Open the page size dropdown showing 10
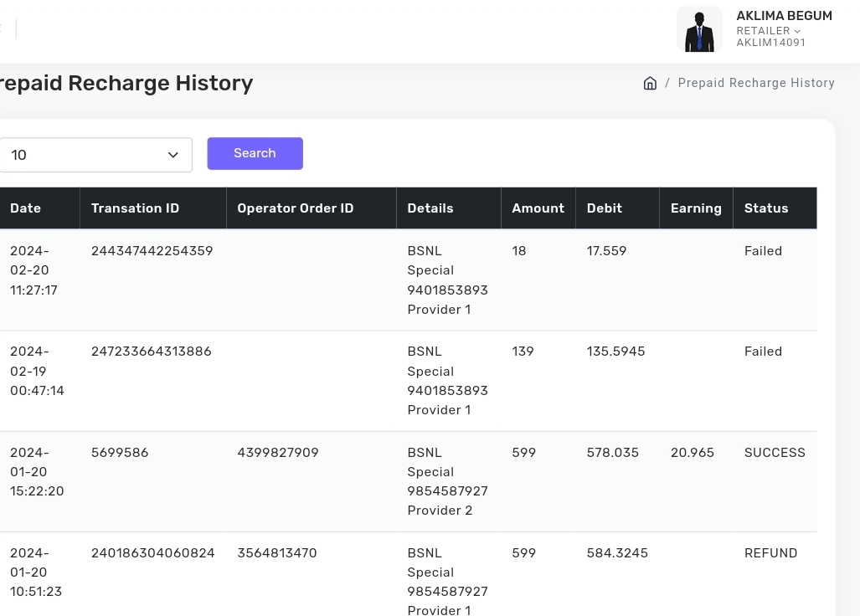Screen dimensions: 860x616 (95, 155)
